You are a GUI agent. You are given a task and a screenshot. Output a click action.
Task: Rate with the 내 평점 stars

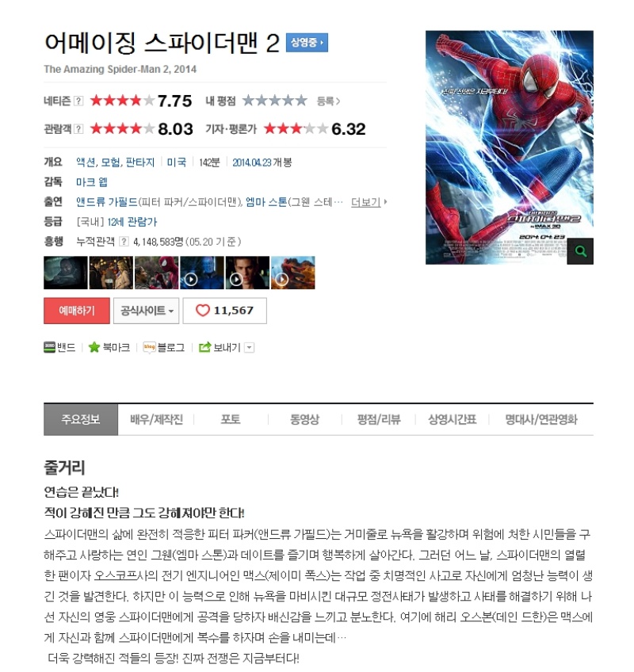(275, 101)
